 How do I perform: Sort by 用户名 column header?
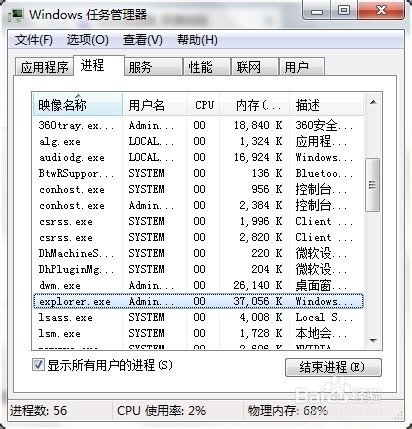coord(154,105)
